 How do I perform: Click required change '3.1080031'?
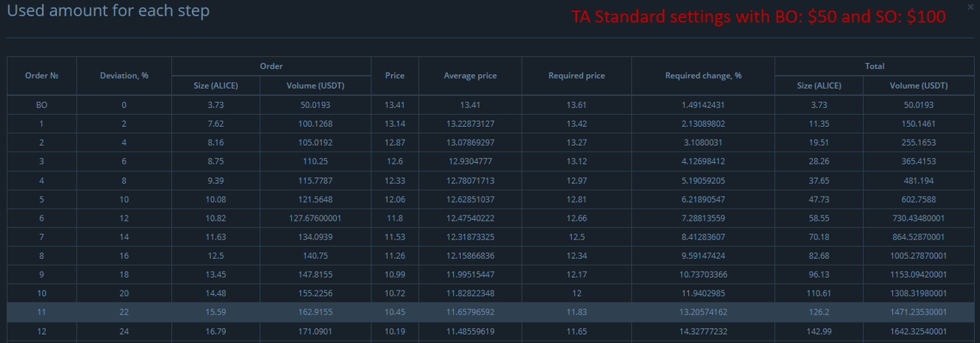[703, 142]
